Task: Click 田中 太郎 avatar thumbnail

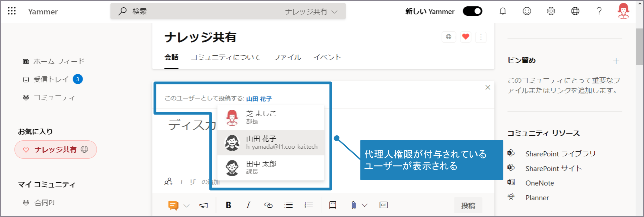Action: [232, 168]
